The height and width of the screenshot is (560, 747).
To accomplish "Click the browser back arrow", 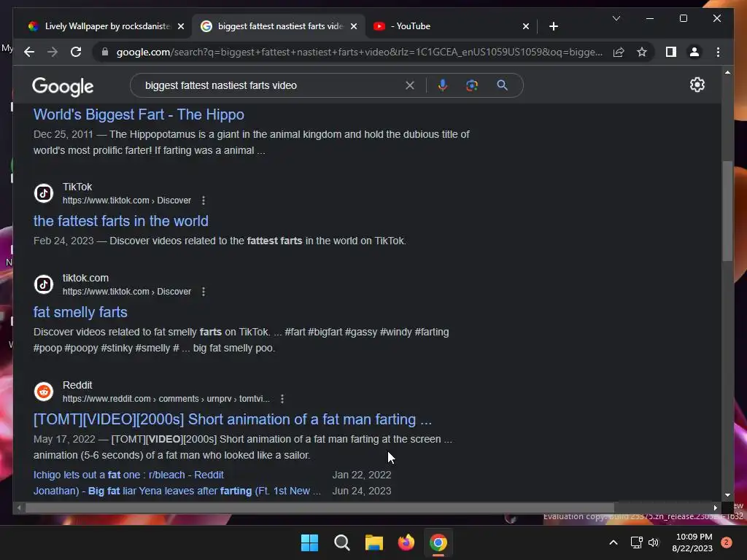I will click(x=29, y=52).
